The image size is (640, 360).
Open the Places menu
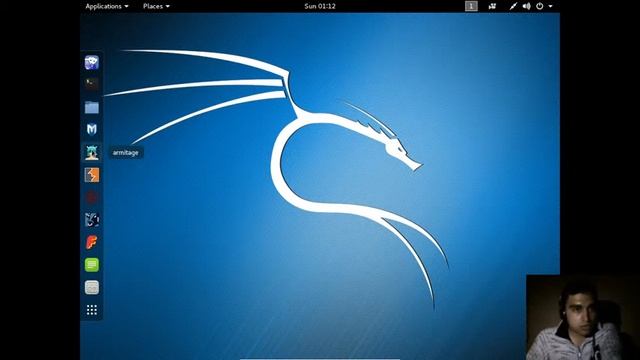pos(156,6)
